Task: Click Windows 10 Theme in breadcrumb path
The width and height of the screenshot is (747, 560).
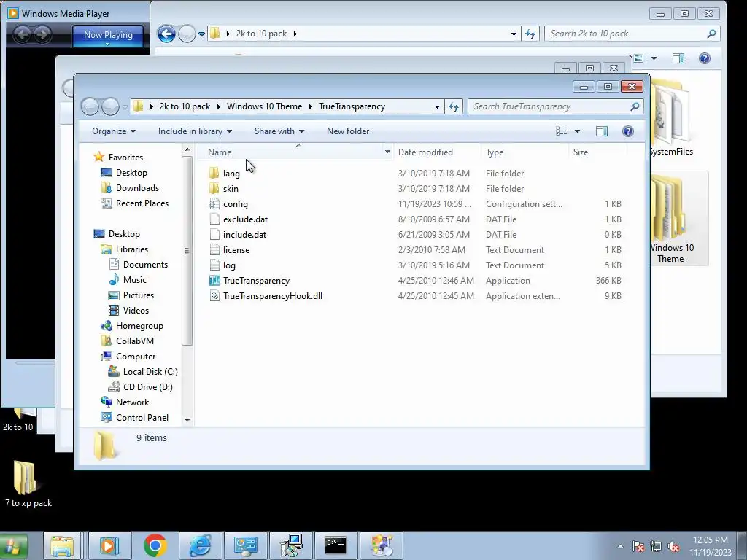Action: 264,106
